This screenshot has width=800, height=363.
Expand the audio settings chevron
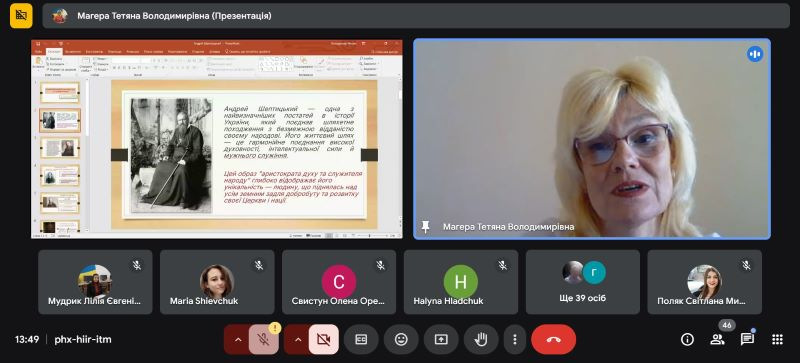point(237,340)
